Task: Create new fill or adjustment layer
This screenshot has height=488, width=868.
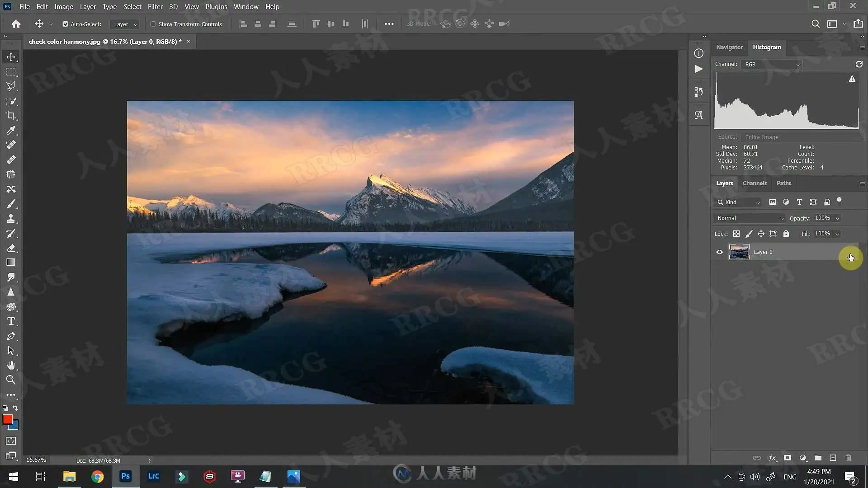Action: click(x=803, y=458)
